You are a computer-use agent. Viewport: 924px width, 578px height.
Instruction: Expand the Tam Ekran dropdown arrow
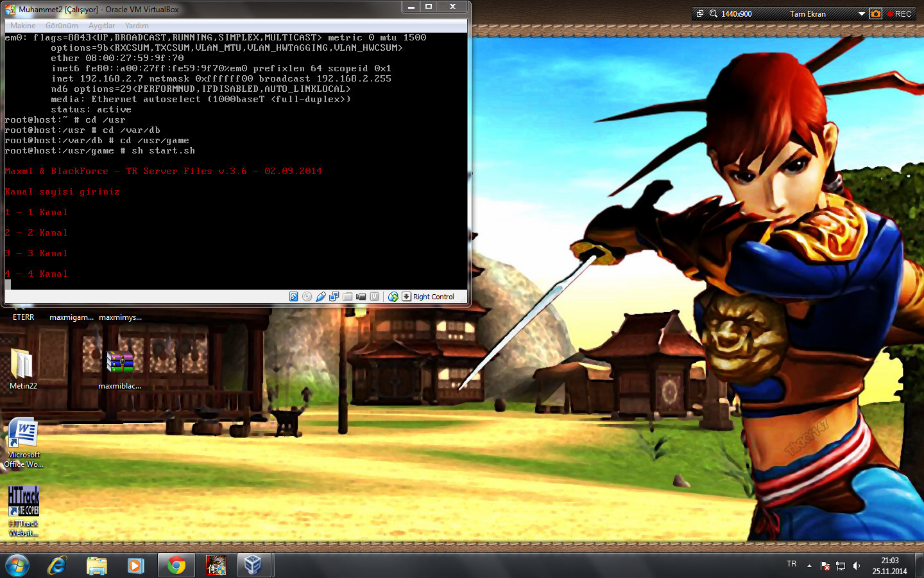tap(862, 13)
